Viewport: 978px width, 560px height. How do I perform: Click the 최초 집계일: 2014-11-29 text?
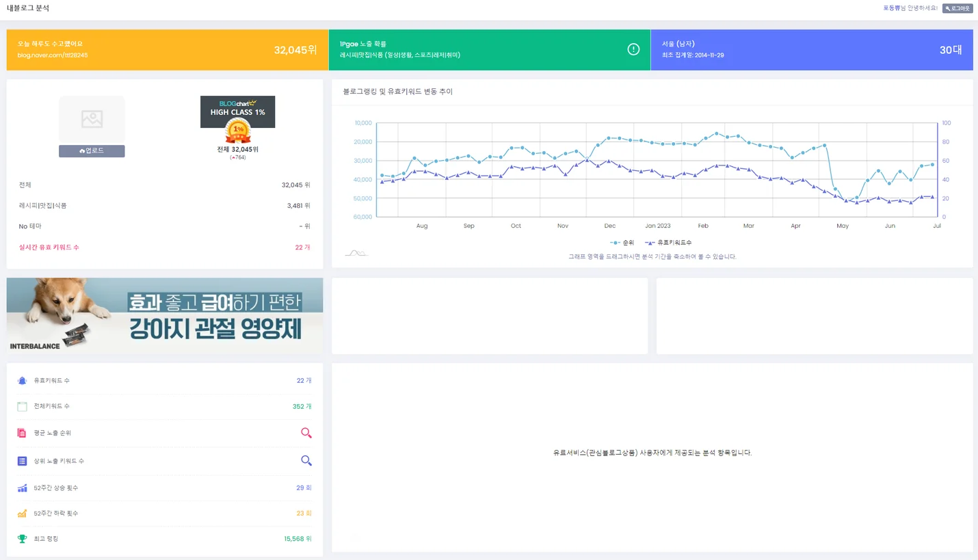click(693, 55)
